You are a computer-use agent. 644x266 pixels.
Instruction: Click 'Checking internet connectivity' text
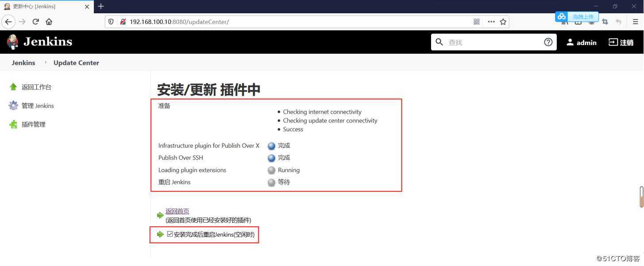point(322,112)
